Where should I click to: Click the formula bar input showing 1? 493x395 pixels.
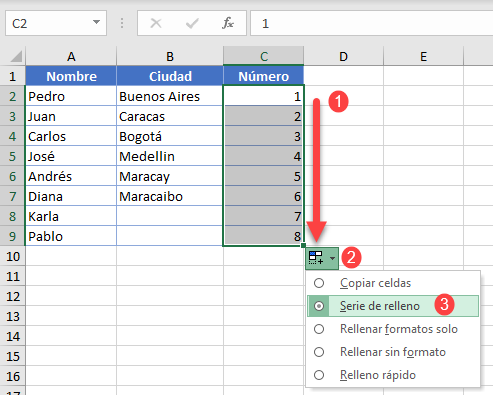pos(372,23)
